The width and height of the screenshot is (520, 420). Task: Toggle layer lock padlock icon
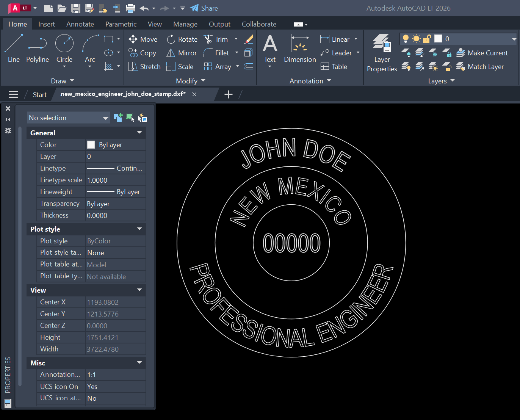(427, 39)
